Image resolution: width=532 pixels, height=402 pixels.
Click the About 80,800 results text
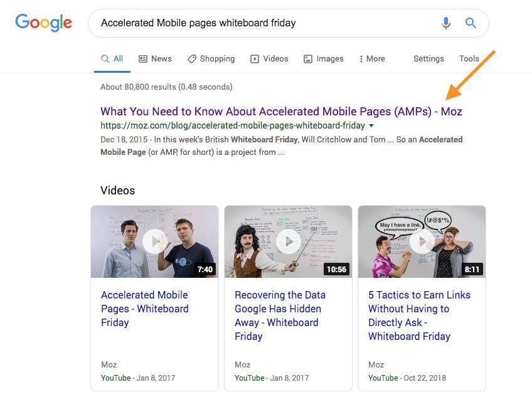pos(166,87)
